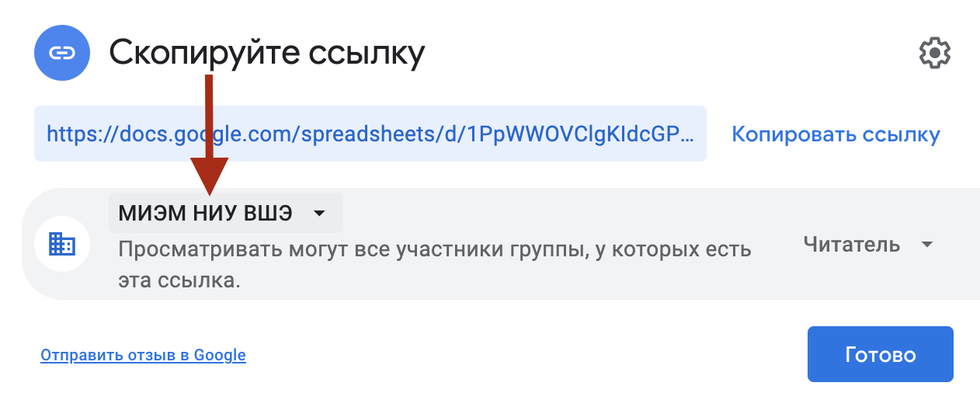Click the word Google in the feedback link
The height and width of the screenshot is (393, 980).
220,356
